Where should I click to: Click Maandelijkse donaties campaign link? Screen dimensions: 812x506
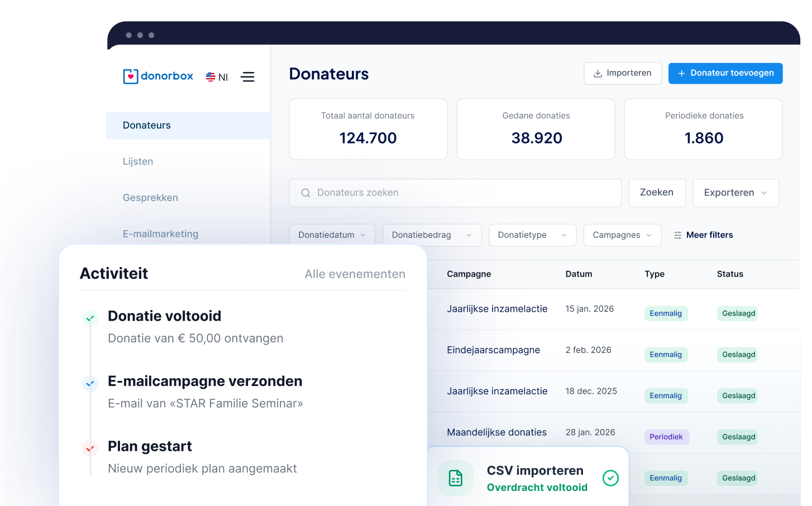pyautogui.click(x=496, y=432)
